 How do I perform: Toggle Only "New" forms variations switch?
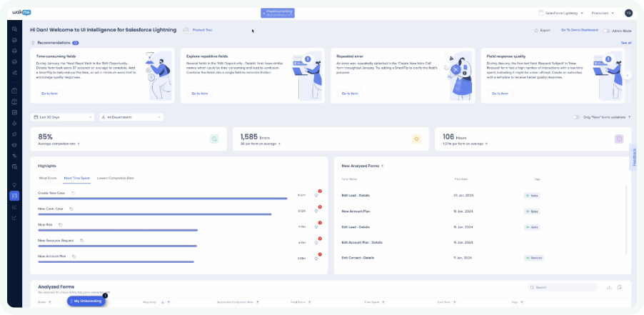(x=576, y=117)
